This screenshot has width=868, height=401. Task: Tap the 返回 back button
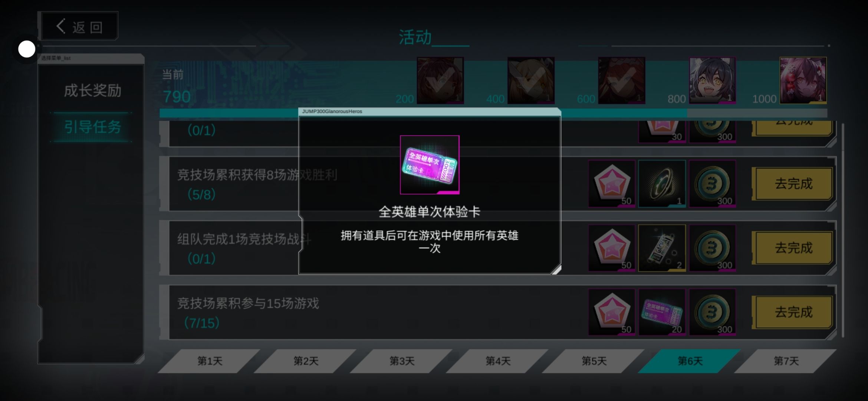tap(79, 26)
